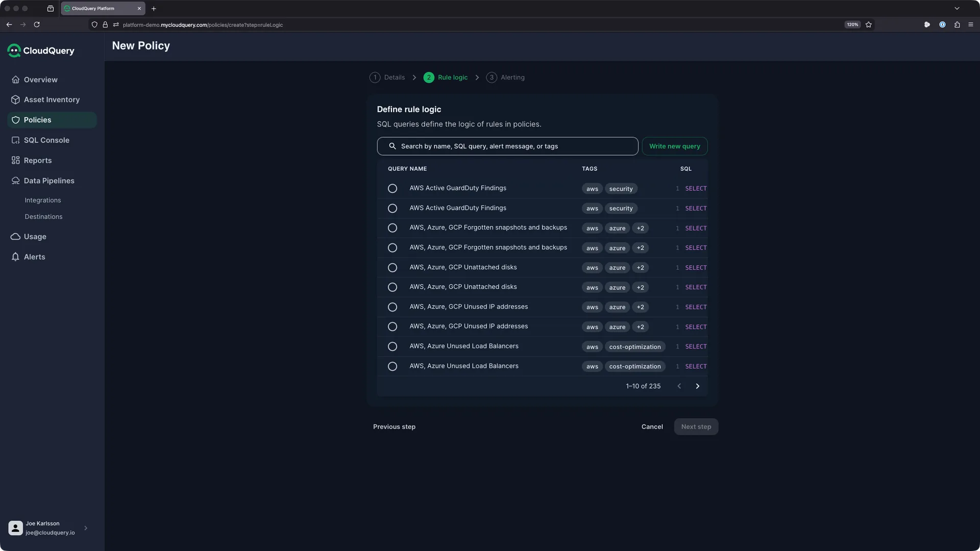Click the SQL Console icon
The height and width of the screenshot is (551, 980).
(x=16, y=140)
